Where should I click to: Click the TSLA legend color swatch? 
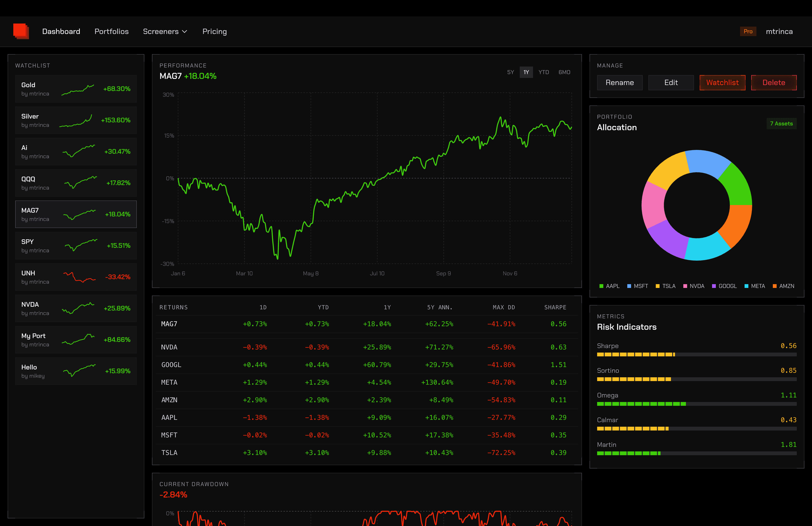(x=658, y=286)
